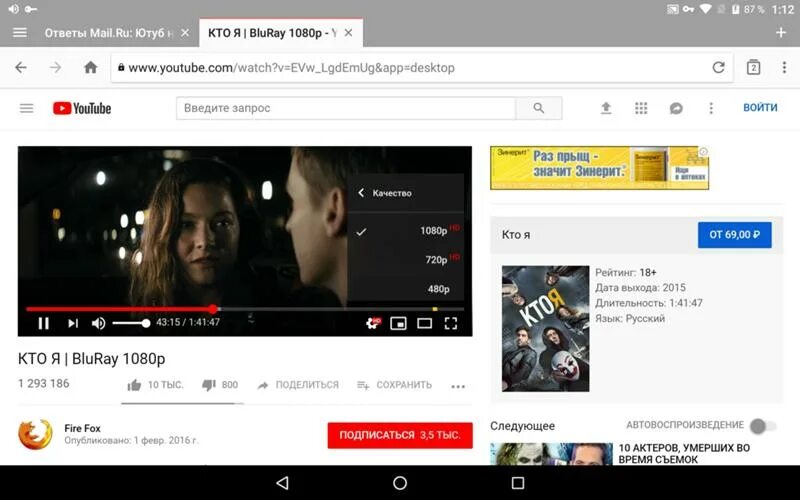Viewport: 800px width, 500px height.
Task: Select 1080p HD quality option
Action: [406, 231]
